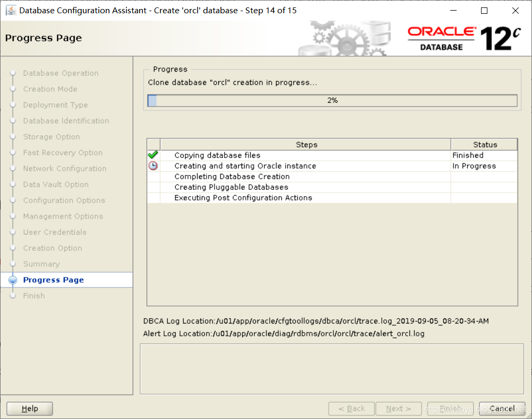Close the Database Configuration Assistant window

[x=516, y=11]
